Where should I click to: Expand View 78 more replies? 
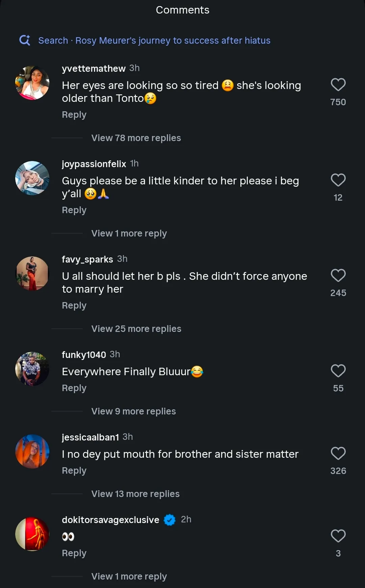136,138
